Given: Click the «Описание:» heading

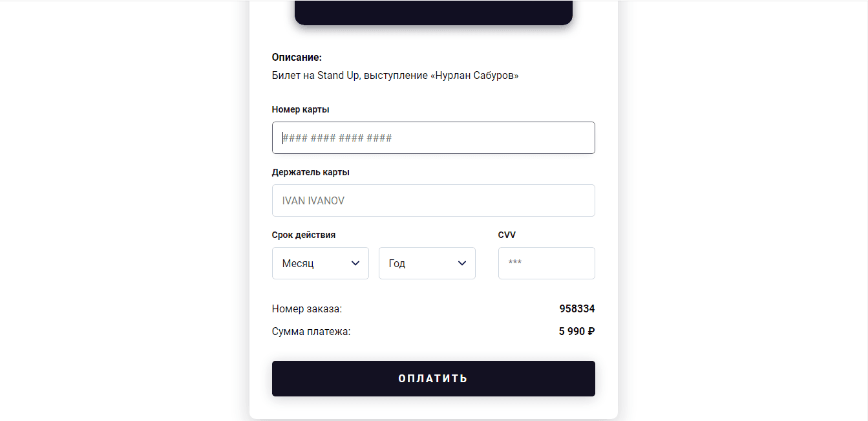Looking at the screenshot, I should 297,58.
